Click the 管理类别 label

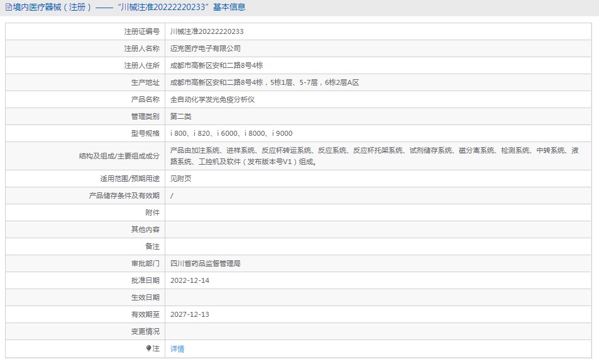[145, 116]
